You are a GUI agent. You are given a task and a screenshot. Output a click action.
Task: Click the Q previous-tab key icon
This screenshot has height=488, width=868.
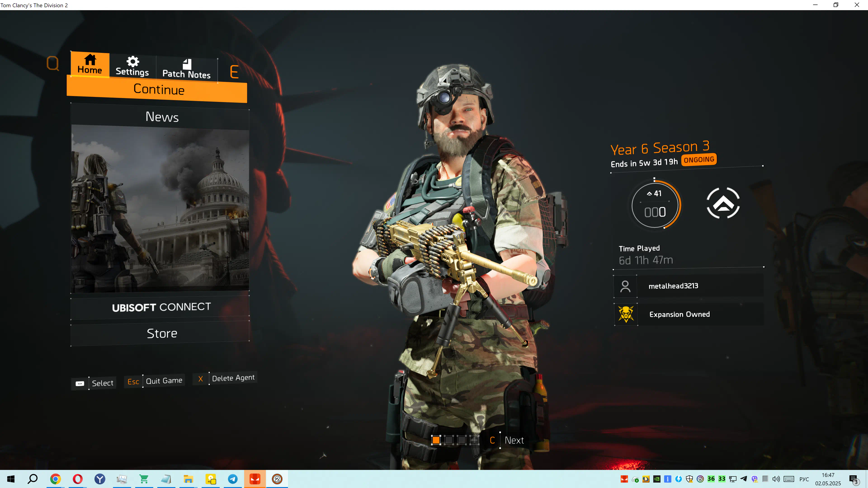pyautogui.click(x=53, y=63)
